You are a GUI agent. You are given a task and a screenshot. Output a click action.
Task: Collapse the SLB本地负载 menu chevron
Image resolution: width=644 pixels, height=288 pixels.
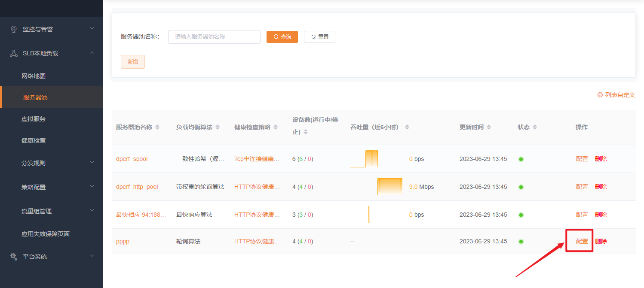coord(92,53)
